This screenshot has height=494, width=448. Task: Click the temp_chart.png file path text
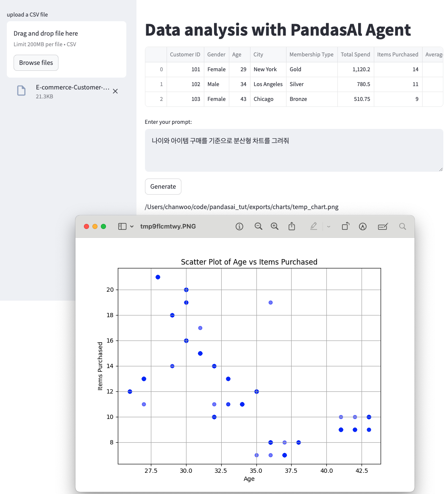click(x=242, y=207)
